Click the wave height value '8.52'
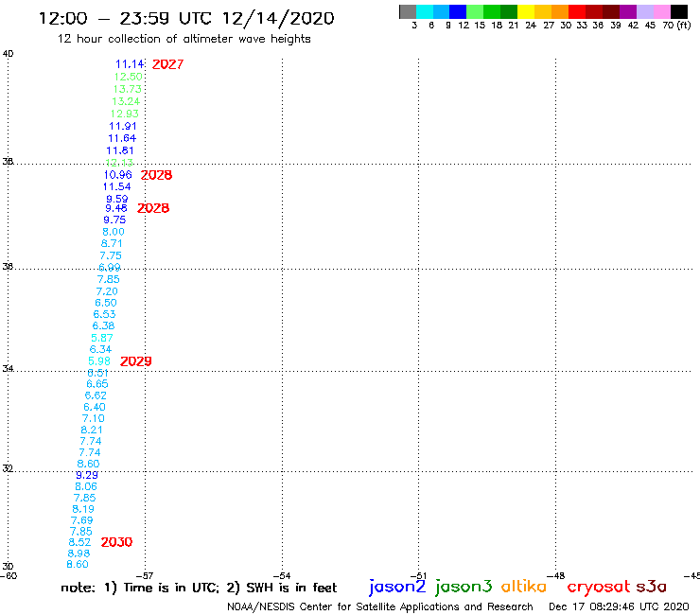The image size is (700, 615). click(79, 542)
